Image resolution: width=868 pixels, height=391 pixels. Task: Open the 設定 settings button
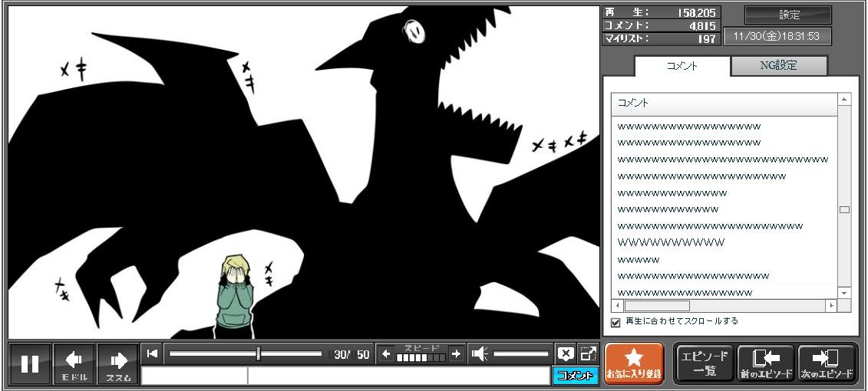coord(788,15)
